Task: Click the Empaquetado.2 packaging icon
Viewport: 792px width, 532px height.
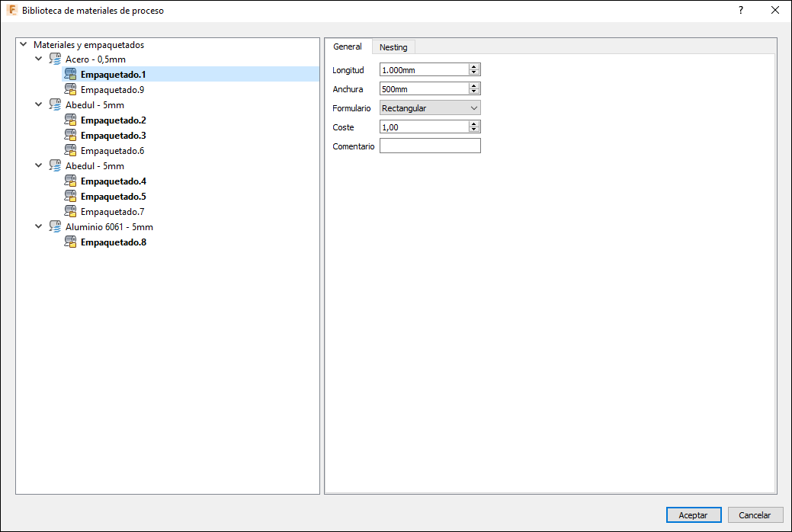Action: coord(70,120)
